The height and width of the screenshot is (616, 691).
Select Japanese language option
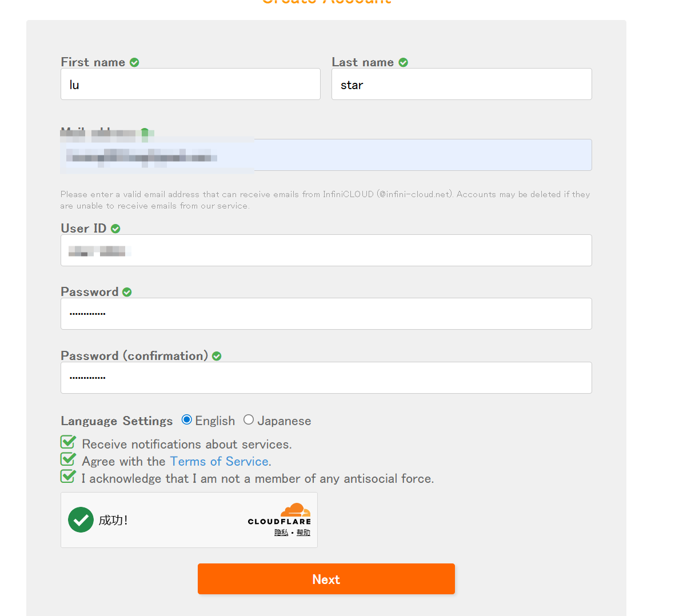249,420
